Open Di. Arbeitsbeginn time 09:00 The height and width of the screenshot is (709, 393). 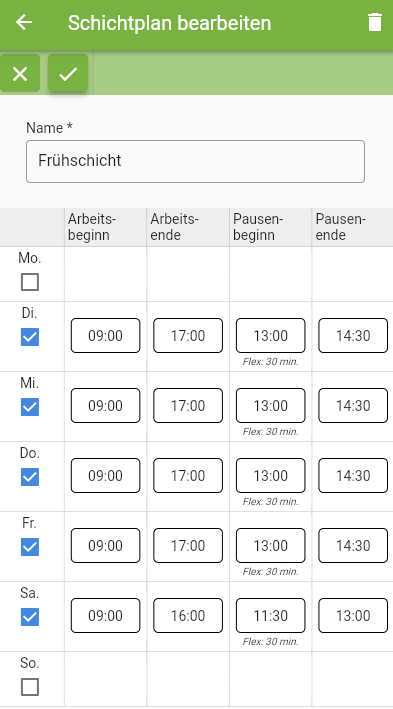105,336
